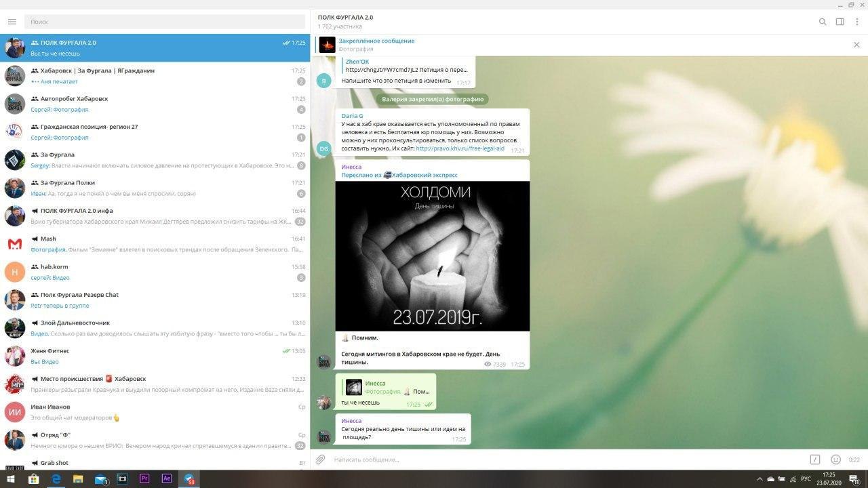Screen dimensions: 868x488
Task: Attach a file with paperclip icon
Action: click(x=321, y=460)
